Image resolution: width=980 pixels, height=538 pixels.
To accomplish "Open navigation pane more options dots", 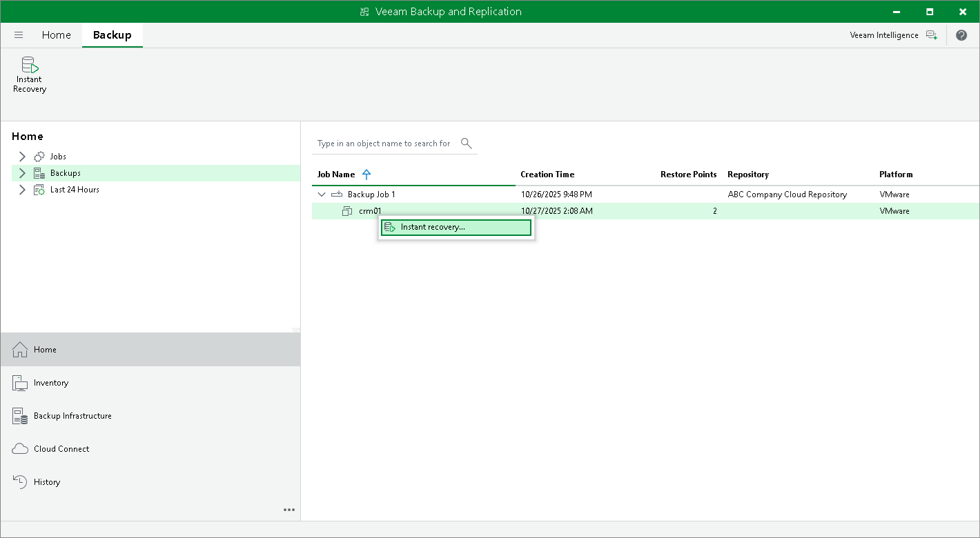I will (289, 510).
